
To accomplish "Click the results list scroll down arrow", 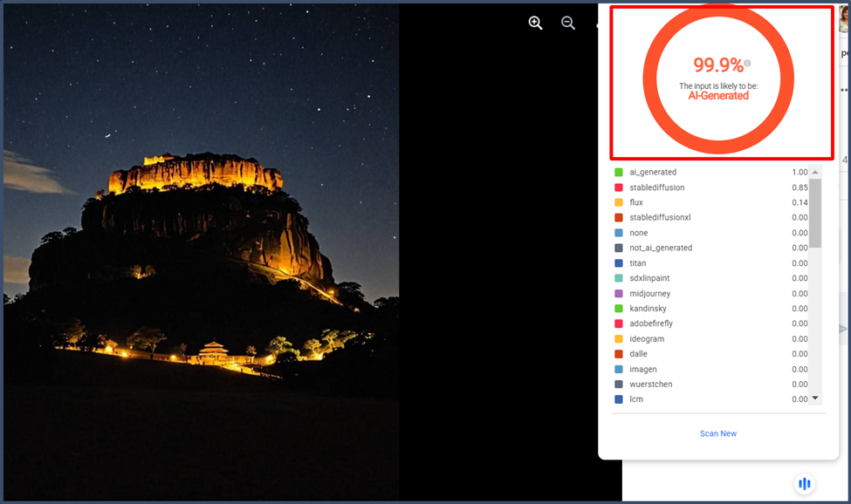I will pyautogui.click(x=814, y=398).
